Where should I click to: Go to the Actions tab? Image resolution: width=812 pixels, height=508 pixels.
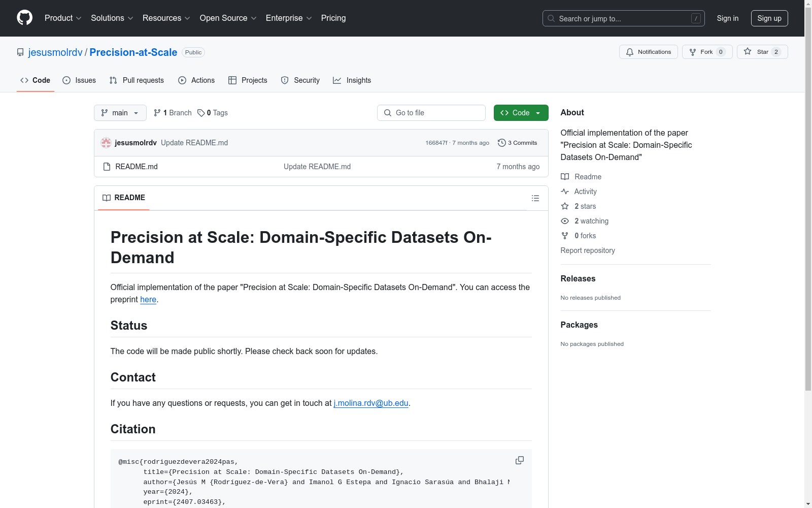pos(196,80)
